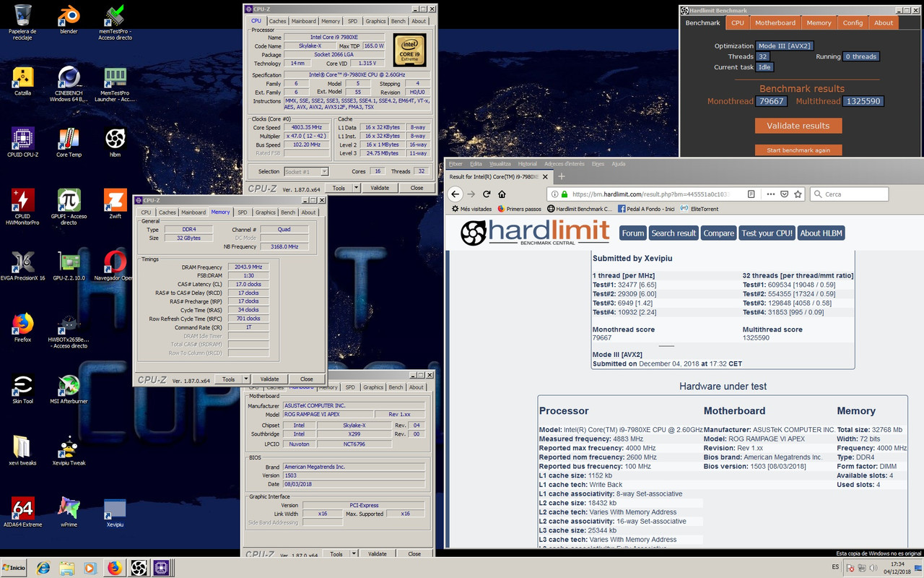Click Close button in CPU-Z Memory window
This screenshot has width=924, height=578.
(307, 379)
